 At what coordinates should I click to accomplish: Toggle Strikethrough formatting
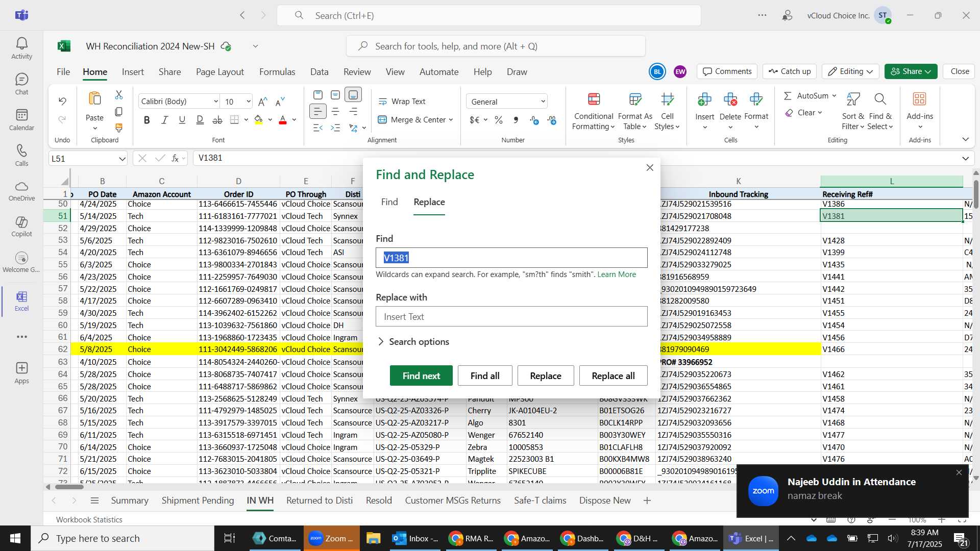click(217, 120)
